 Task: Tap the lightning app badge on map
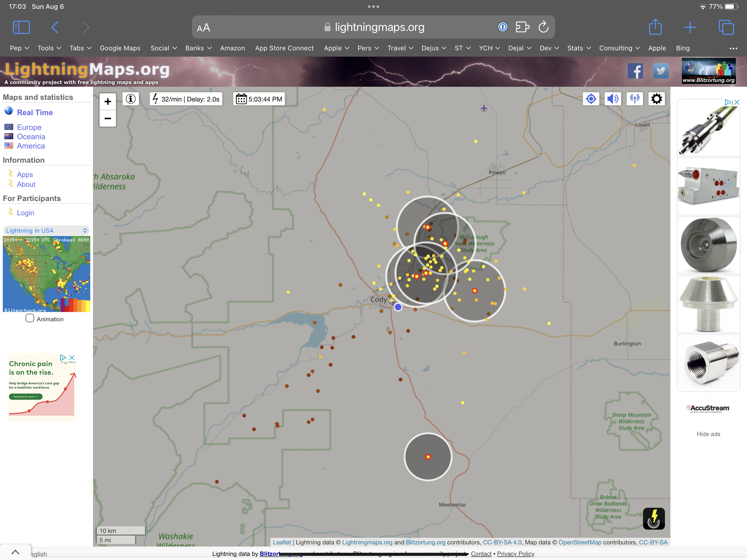click(x=654, y=518)
